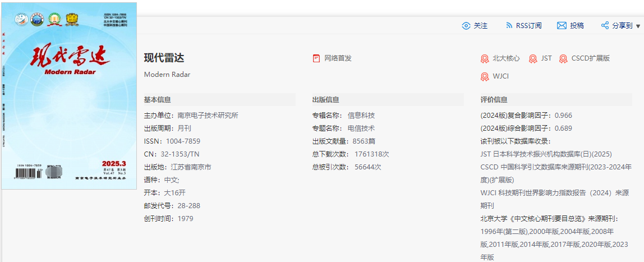Click the CSCD扩展版 label
The height and width of the screenshot is (262, 644).
pos(591,58)
